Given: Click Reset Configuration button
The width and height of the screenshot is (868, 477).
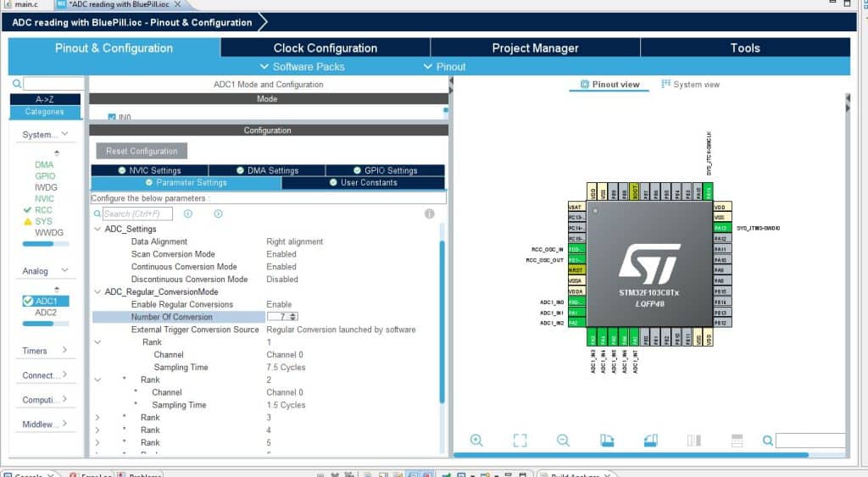Looking at the screenshot, I should [x=142, y=151].
